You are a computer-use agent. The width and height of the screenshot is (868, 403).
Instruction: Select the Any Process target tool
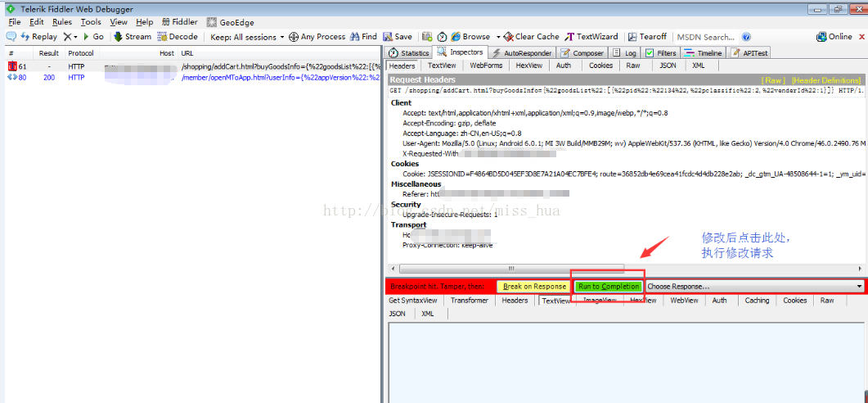pos(317,37)
